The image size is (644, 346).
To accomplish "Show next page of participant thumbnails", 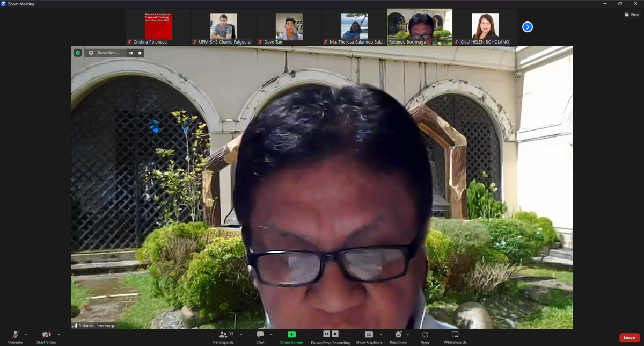I will 528,27.
